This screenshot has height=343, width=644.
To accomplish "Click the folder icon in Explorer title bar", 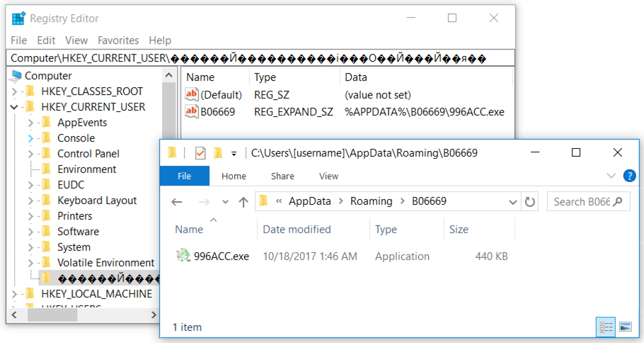I will (x=173, y=153).
